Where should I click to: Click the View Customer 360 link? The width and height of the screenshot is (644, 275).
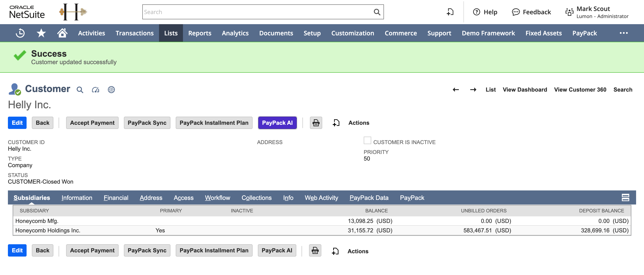pyautogui.click(x=580, y=89)
